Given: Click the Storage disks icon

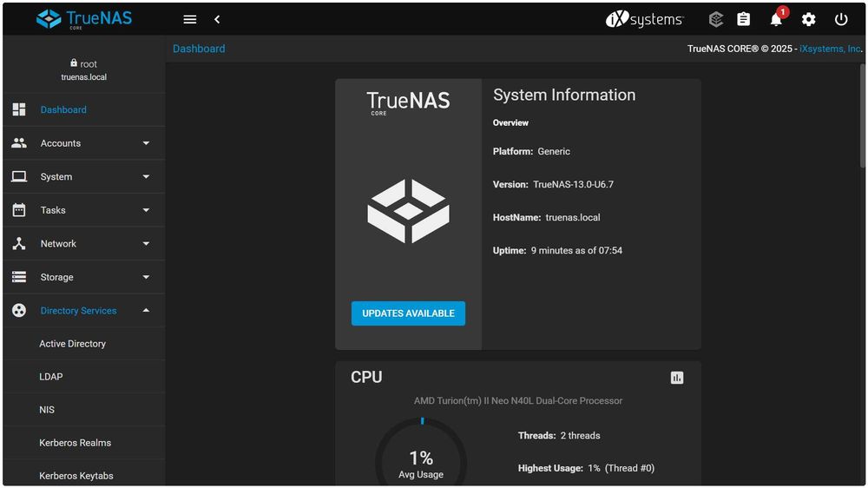Looking at the screenshot, I should (19, 277).
